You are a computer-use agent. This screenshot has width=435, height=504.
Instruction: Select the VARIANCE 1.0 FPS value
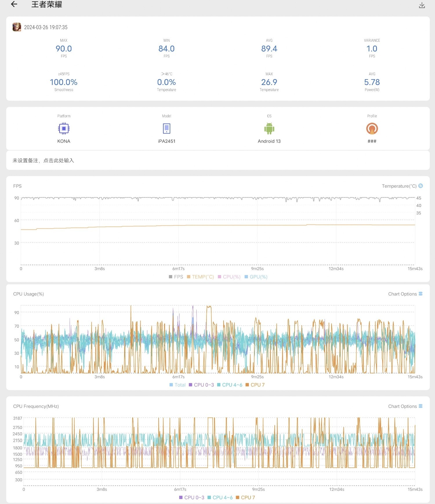click(x=372, y=48)
